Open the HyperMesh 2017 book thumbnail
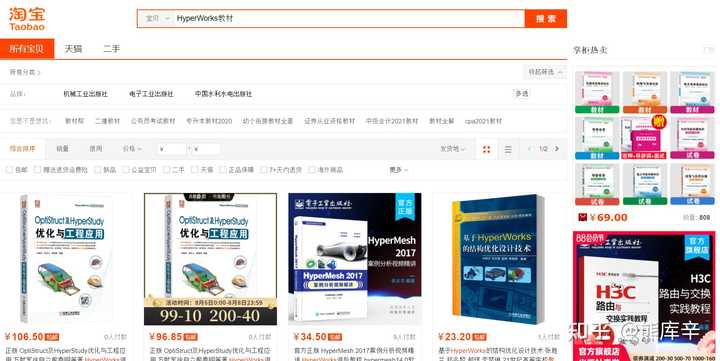This screenshot has width=720, height=361. tap(354, 259)
